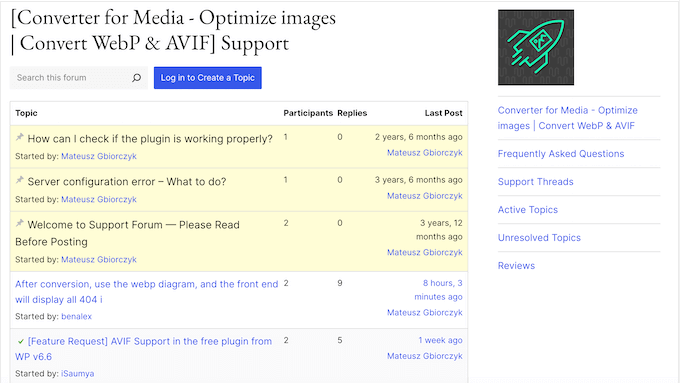Open 'Unresolved Topics' sidebar link
The height and width of the screenshot is (383, 680).
[539, 238]
